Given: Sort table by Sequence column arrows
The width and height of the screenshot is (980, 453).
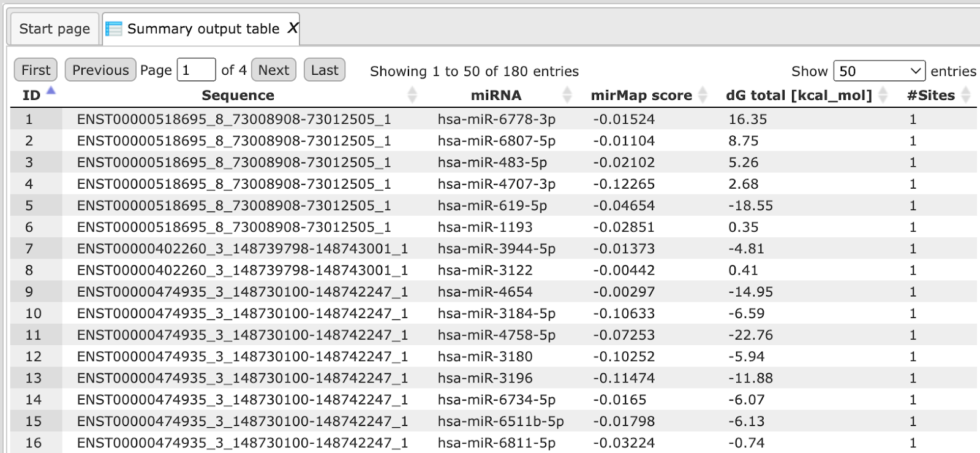Looking at the screenshot, I should (412, 95).
